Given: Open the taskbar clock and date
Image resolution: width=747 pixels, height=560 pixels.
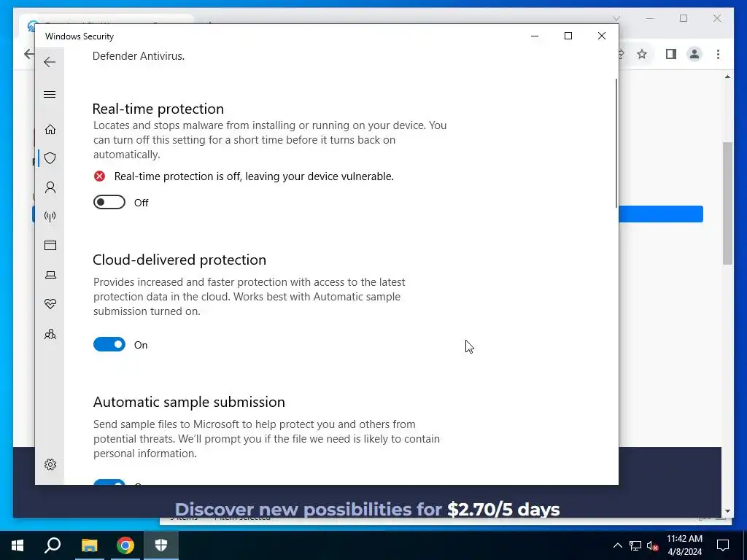Looking at the screenshot, I should [684, 545].
